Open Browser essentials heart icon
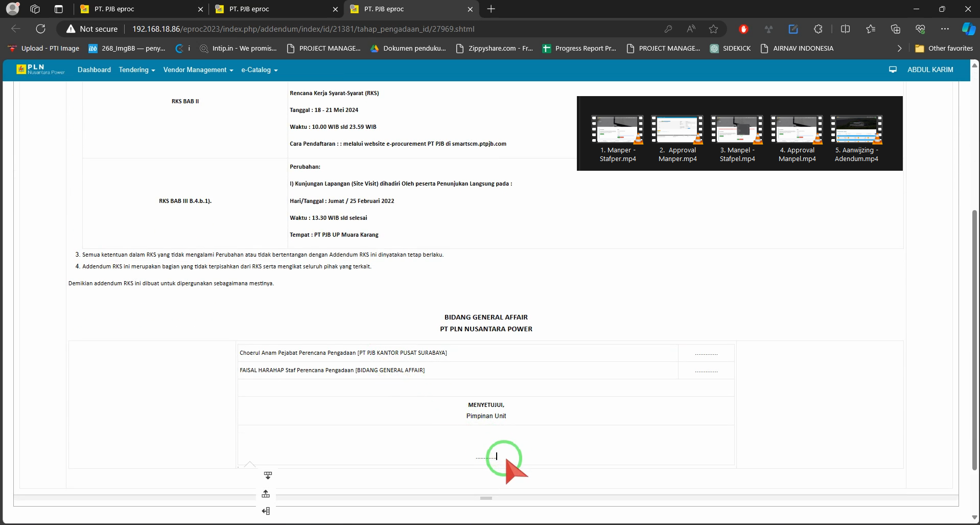Image resolution: width=980 pixels, height=525 pixels. (x=920, y=29)
